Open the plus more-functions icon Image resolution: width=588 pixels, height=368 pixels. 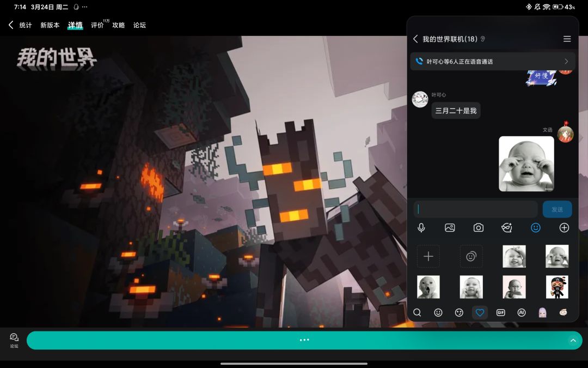click(x=564, y=227)
